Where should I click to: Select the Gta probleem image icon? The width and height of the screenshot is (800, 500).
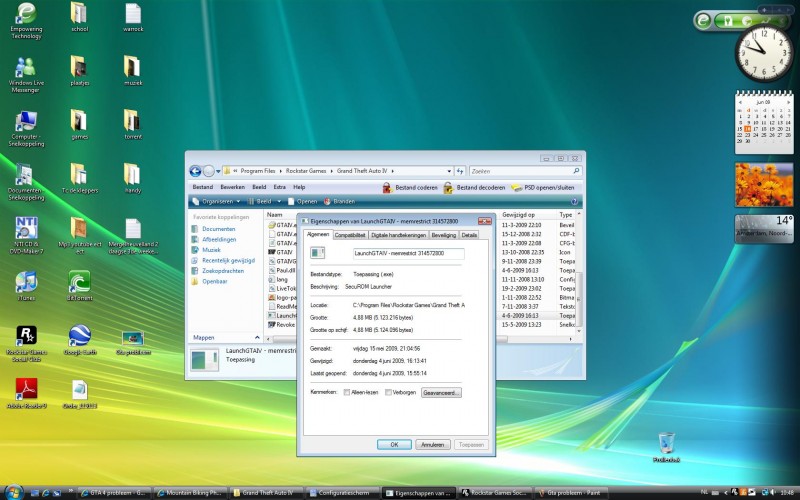(x=133, y=342)
